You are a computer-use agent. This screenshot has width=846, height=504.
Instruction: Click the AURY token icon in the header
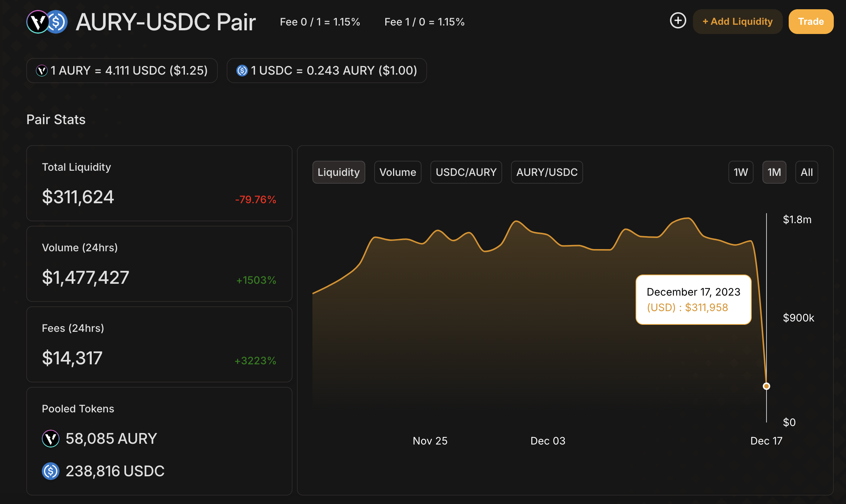38,21
